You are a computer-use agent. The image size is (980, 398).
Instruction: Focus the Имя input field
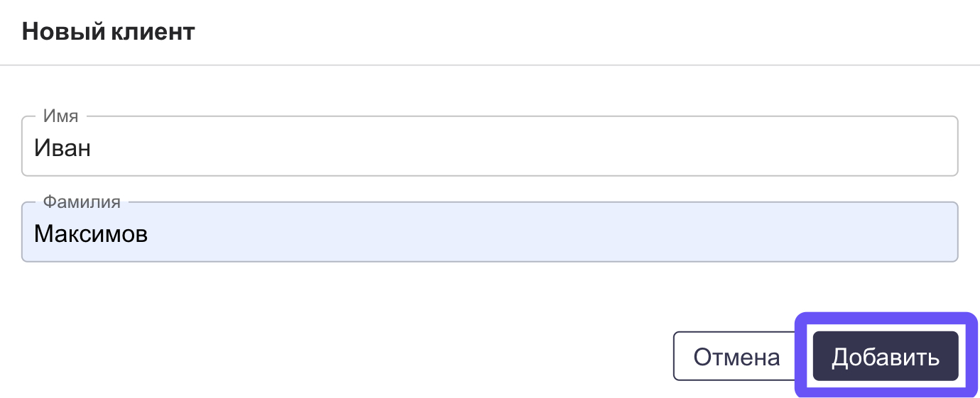[x=489, y=149]
